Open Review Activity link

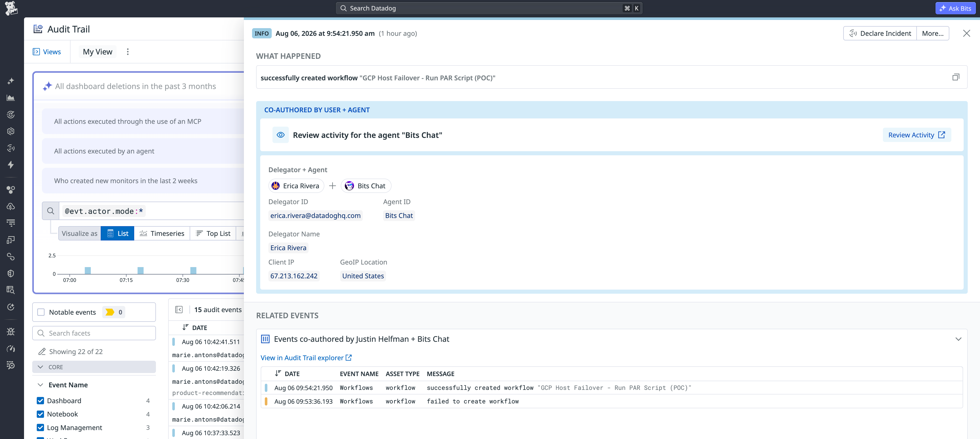916,135
